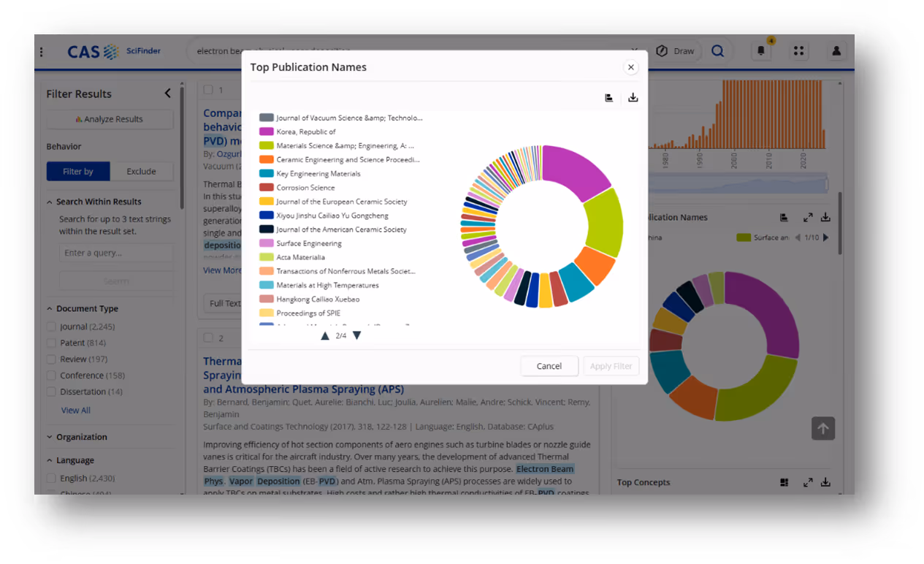Select the Filter by tab
924x564 pixels.
point(78,171)
